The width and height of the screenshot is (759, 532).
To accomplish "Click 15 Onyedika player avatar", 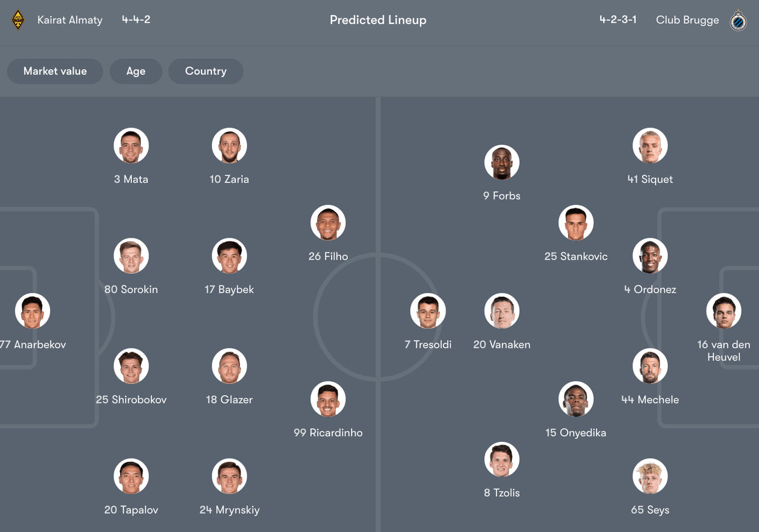I will 576,399.
